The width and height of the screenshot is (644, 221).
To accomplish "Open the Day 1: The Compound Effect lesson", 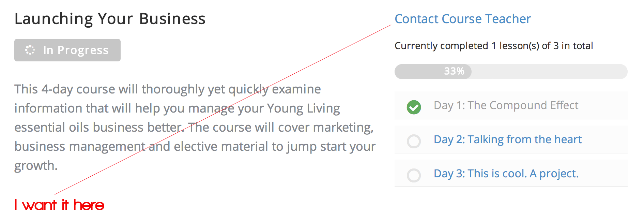I will [506, 105].
